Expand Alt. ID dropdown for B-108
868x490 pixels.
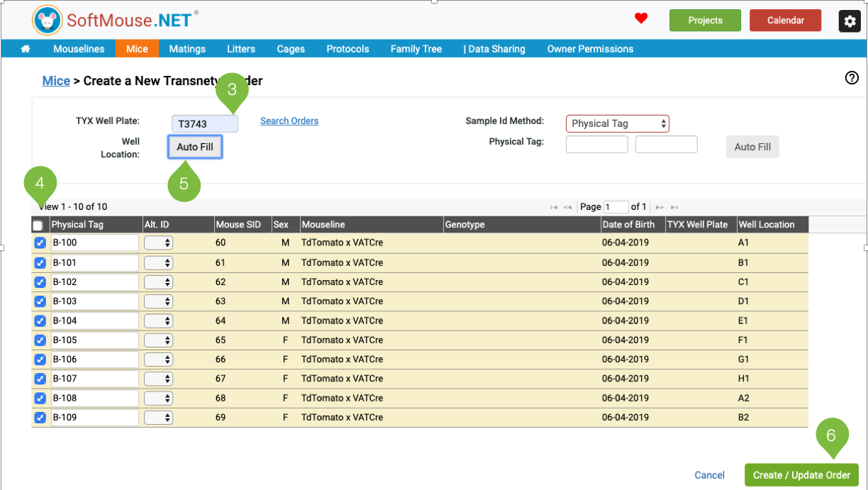pyautogui.click(x=159, y=399)
